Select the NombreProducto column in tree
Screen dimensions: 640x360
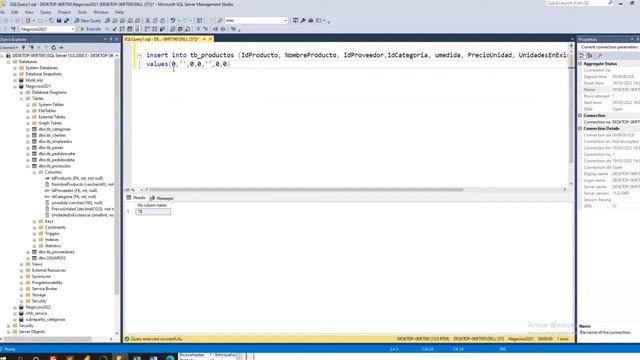(82, 184)
